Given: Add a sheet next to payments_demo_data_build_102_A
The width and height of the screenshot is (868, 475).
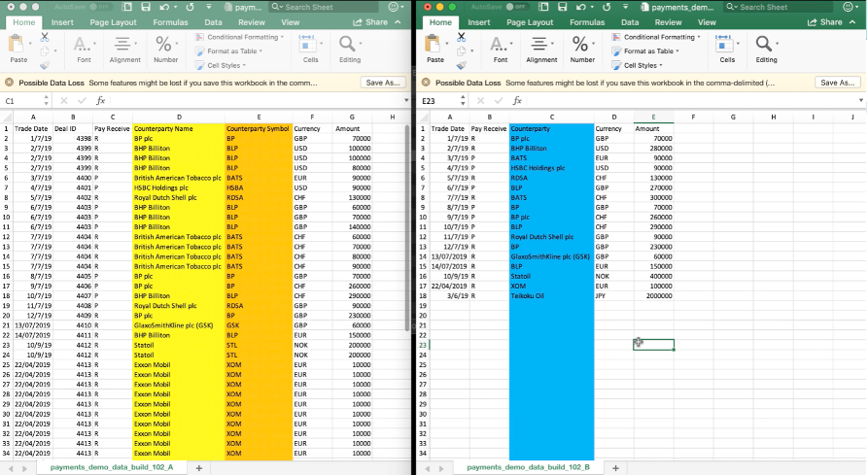Looking at the screenshot, I should [x=198, y=468].
